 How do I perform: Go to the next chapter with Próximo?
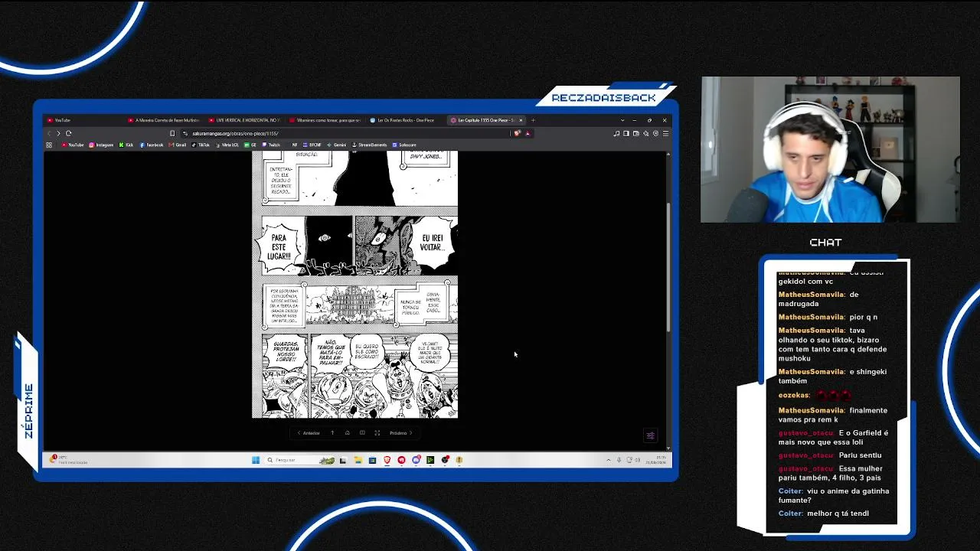tap(400, 433)
